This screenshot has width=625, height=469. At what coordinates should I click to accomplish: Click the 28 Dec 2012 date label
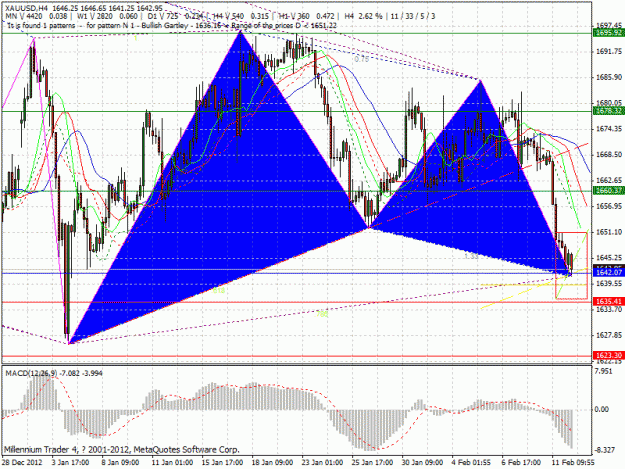(22, 463)
